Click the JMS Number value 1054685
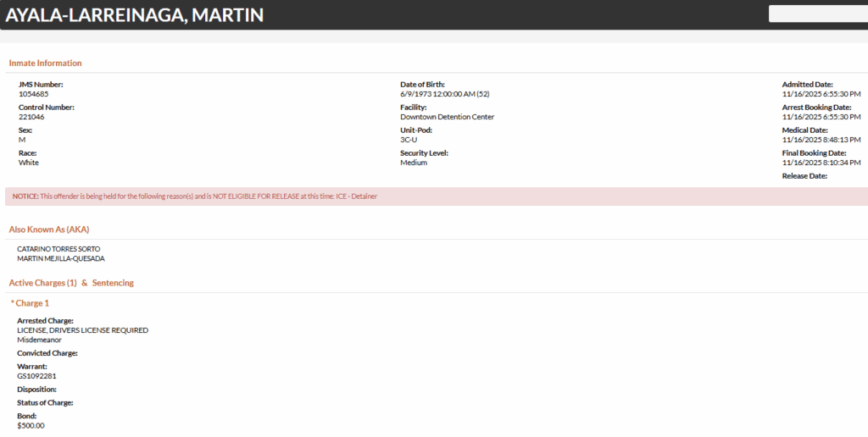The height and width of the screenshot is (437, 868). (33, 94)
